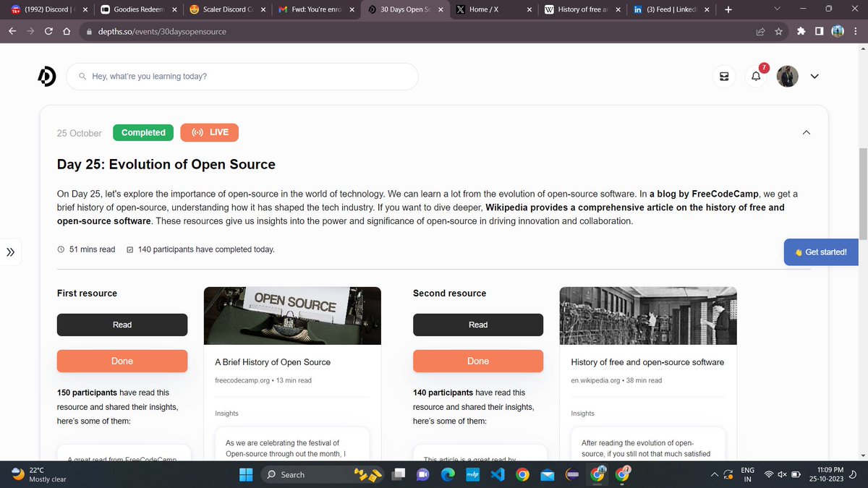The width and height of the screenshot is (868, 488).
Task: Click the Get started! button
Action: [x=820, y=252]
